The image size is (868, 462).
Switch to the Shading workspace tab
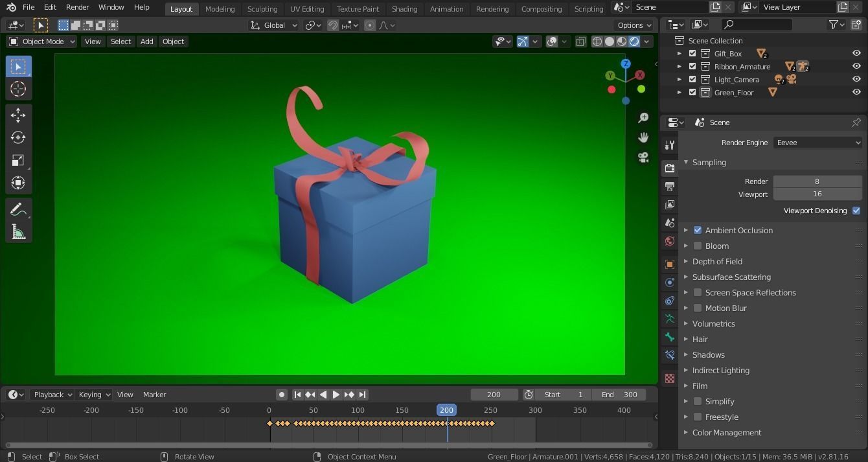(x=404, y=9)
